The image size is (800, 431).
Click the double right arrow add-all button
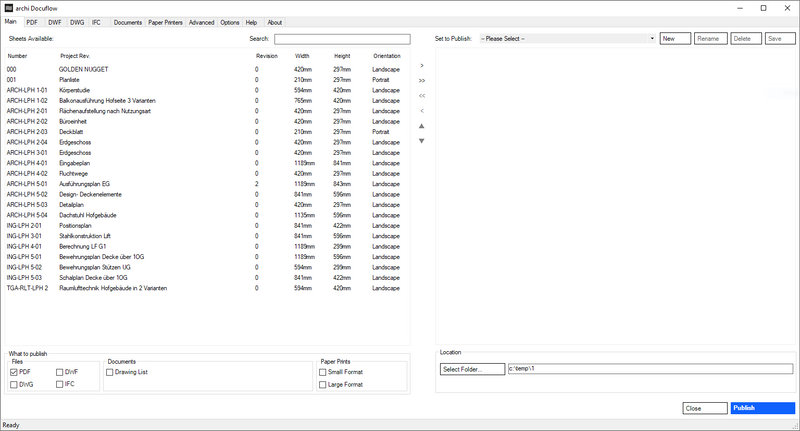coord(421,80)
